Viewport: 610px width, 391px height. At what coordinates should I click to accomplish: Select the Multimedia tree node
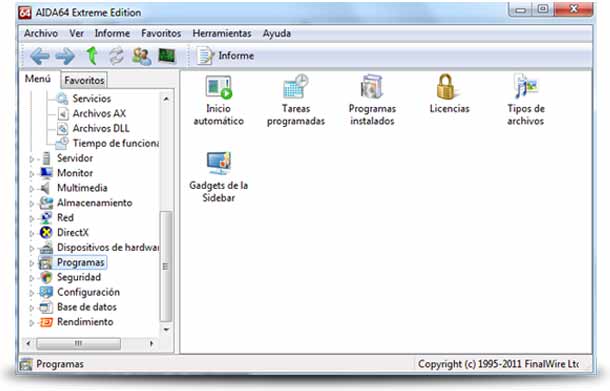pos(82,188)
